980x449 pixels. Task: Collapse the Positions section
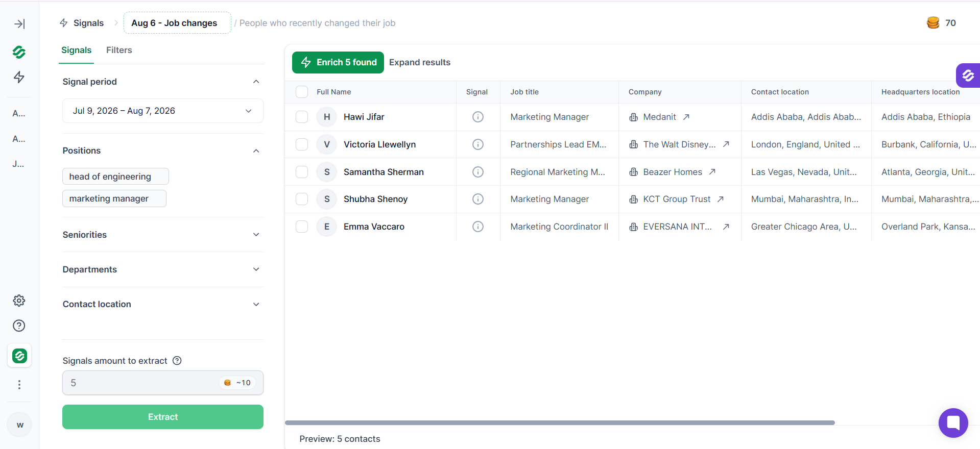[256, 151]
